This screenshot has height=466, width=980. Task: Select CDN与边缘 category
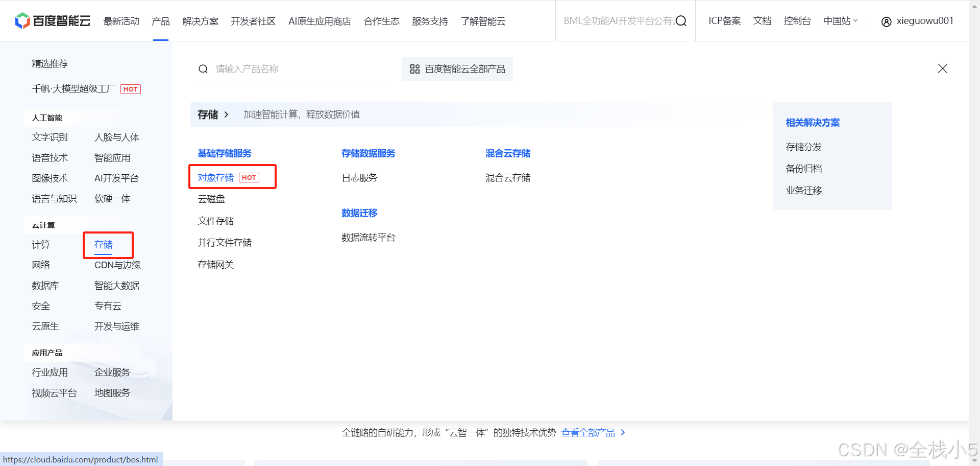pyautogui.click(x=117, y=265)
